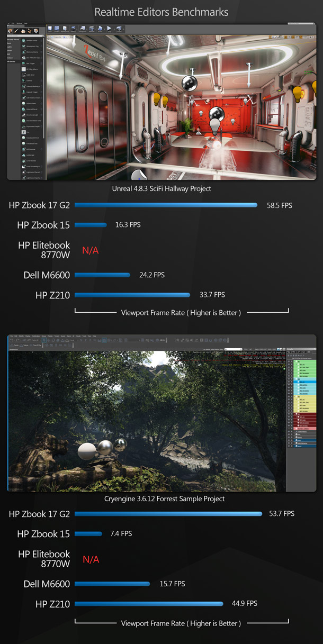Screen dimensions: 323x644
Task: Open the Recently Placed category
Action: click(13, 40)
